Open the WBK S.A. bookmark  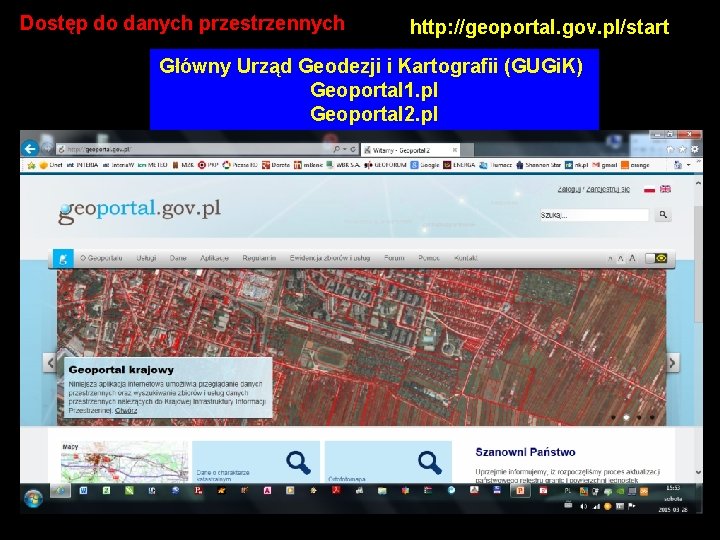pos(343,165)
